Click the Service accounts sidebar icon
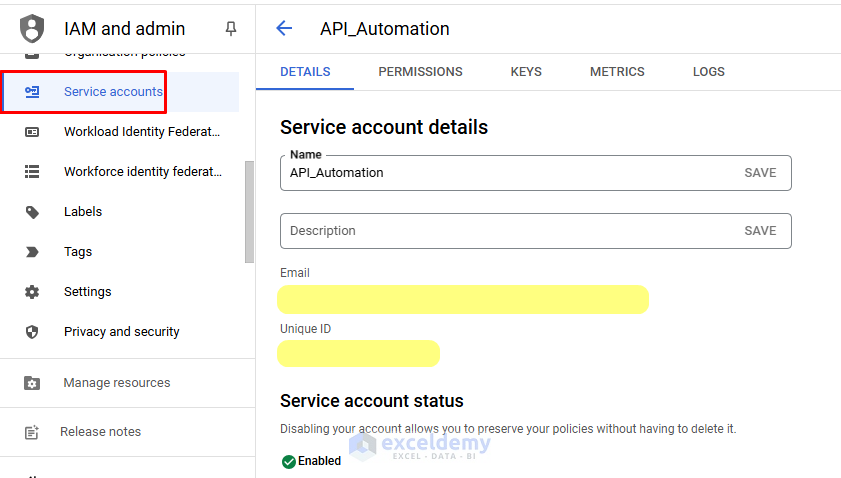The image size is (841, 478). [x=32, y=92]
